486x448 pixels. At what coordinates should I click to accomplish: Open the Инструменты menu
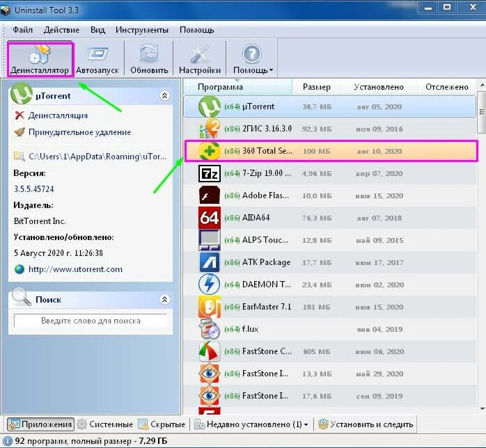click(142, 30)
